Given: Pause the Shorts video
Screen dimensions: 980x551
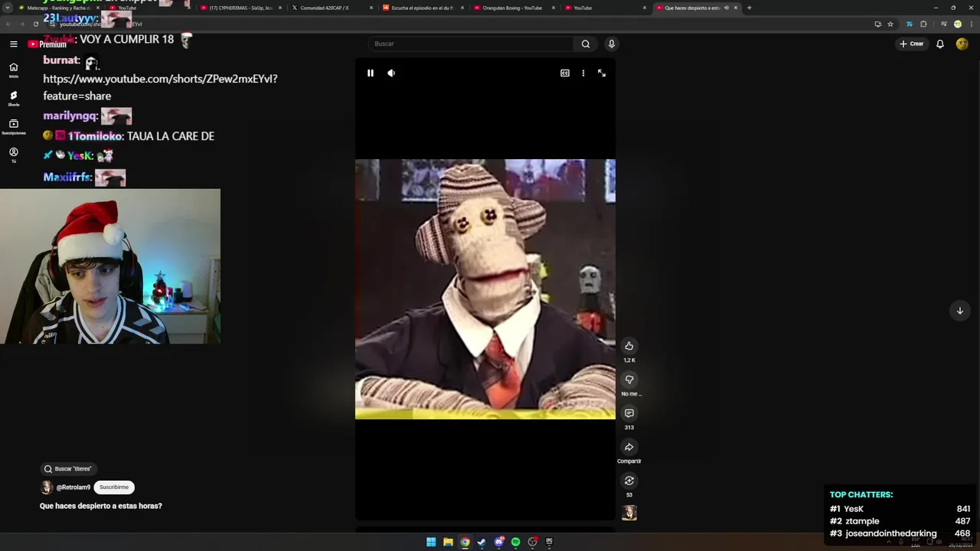Looking at the screenshot, I should [371, 73].
